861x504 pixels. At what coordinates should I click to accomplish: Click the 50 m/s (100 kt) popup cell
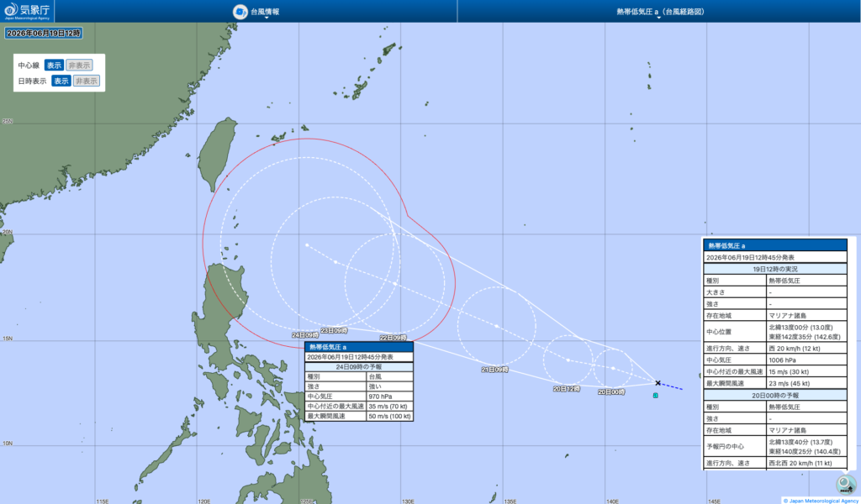tap(389, 417)
